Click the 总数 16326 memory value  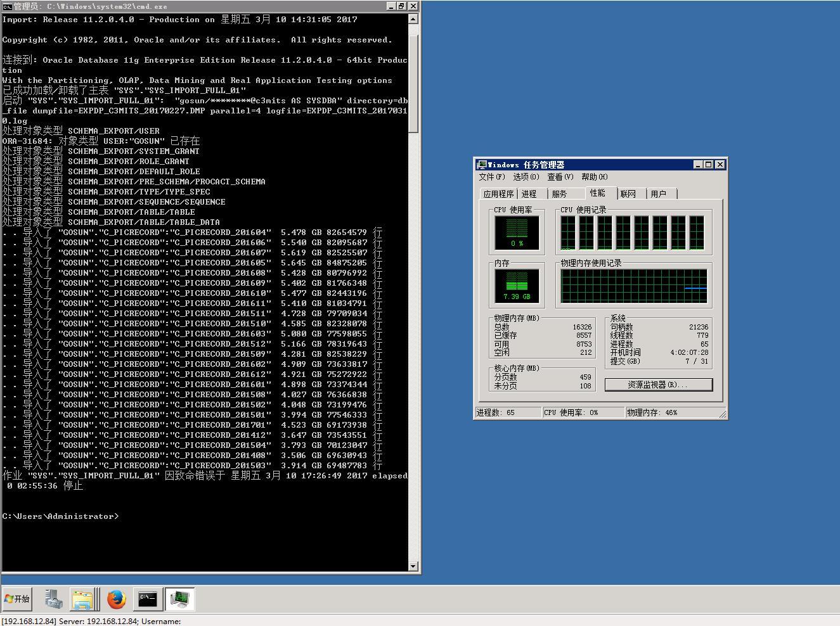(582, 328)
